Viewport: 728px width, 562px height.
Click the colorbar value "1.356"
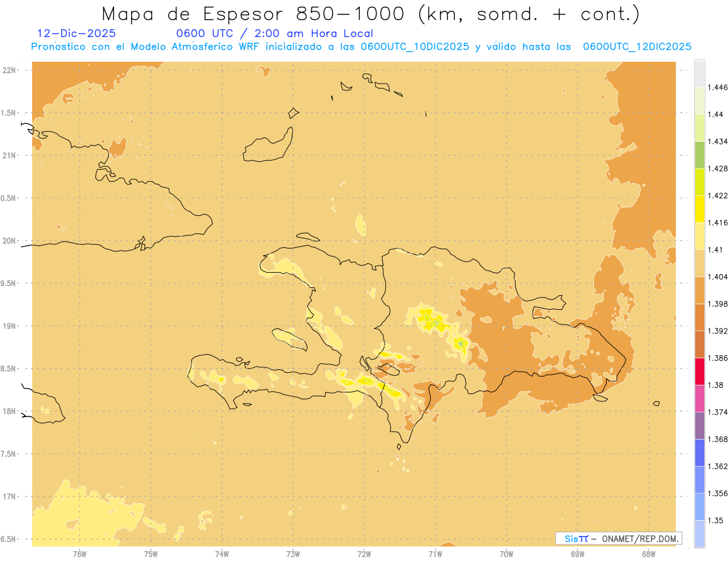click(718, 493)
